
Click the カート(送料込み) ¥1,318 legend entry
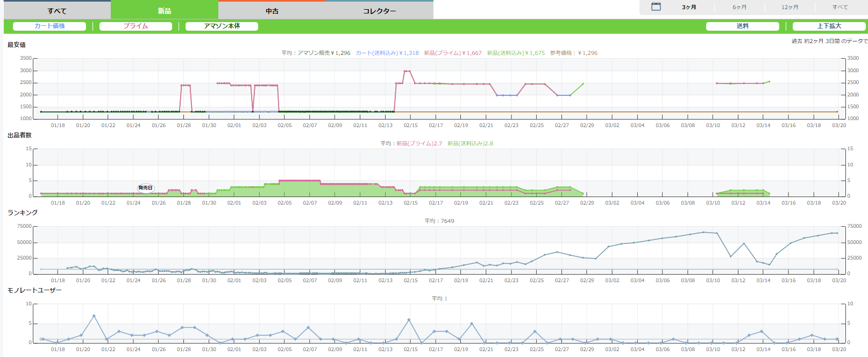387,53
